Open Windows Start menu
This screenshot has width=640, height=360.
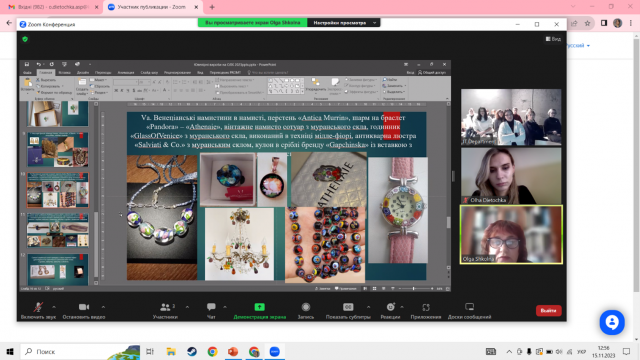pyautogui.click(x=10, y=351)
